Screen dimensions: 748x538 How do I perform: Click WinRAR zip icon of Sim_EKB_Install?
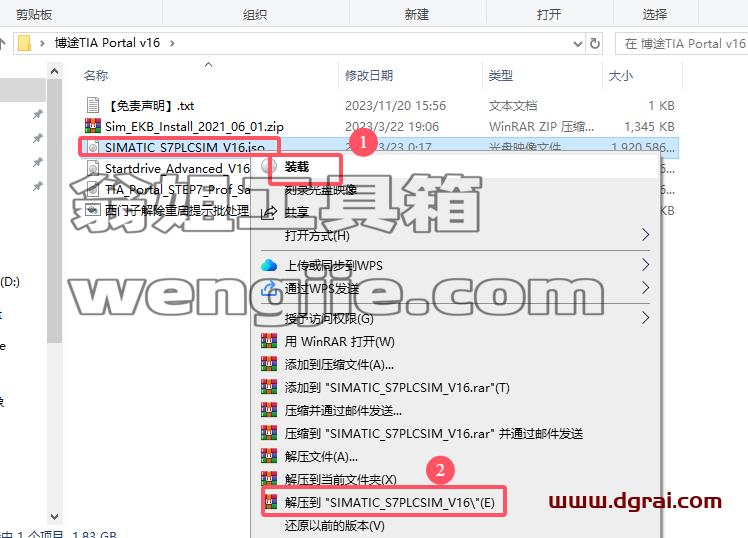coord(93,125)
